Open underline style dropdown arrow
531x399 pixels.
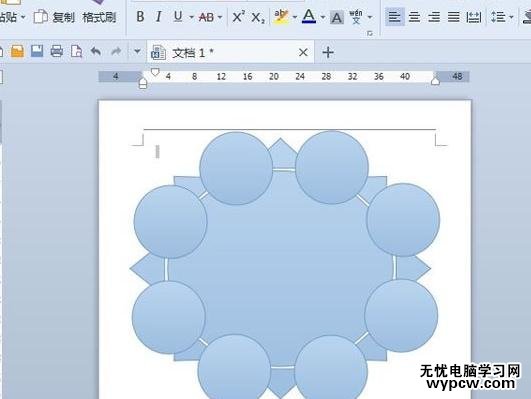tap(191, 17)
